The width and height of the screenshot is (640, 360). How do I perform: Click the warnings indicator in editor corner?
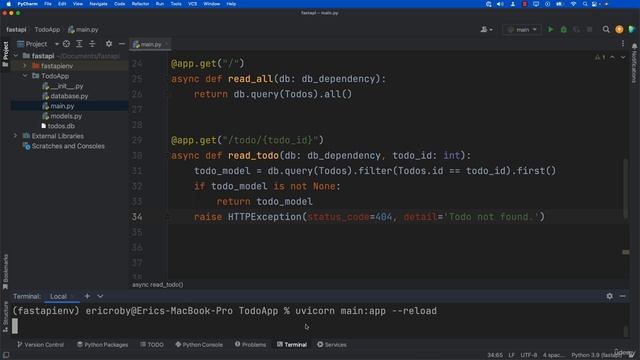tap(600, 57)
